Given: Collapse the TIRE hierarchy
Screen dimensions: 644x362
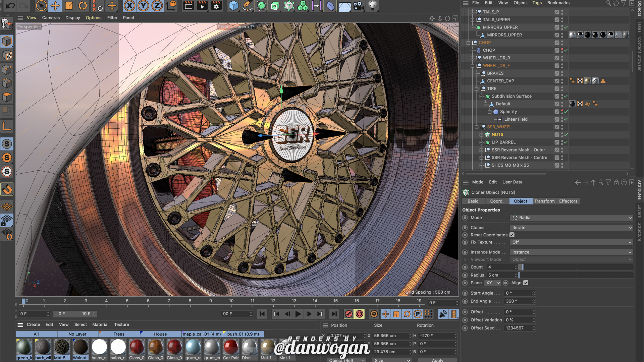Looking at the screenshot, I should [x=477, y=88].
